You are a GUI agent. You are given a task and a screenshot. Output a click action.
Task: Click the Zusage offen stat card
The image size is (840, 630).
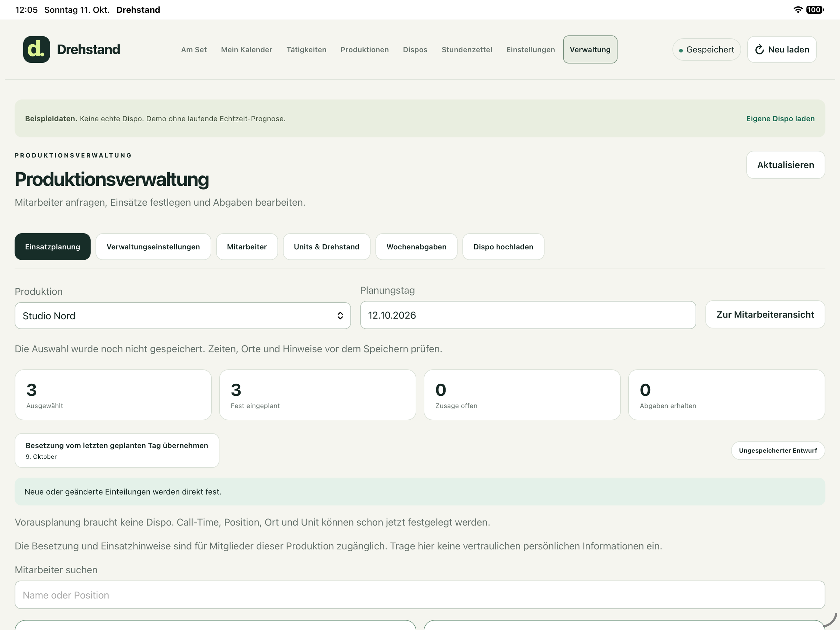522,395
